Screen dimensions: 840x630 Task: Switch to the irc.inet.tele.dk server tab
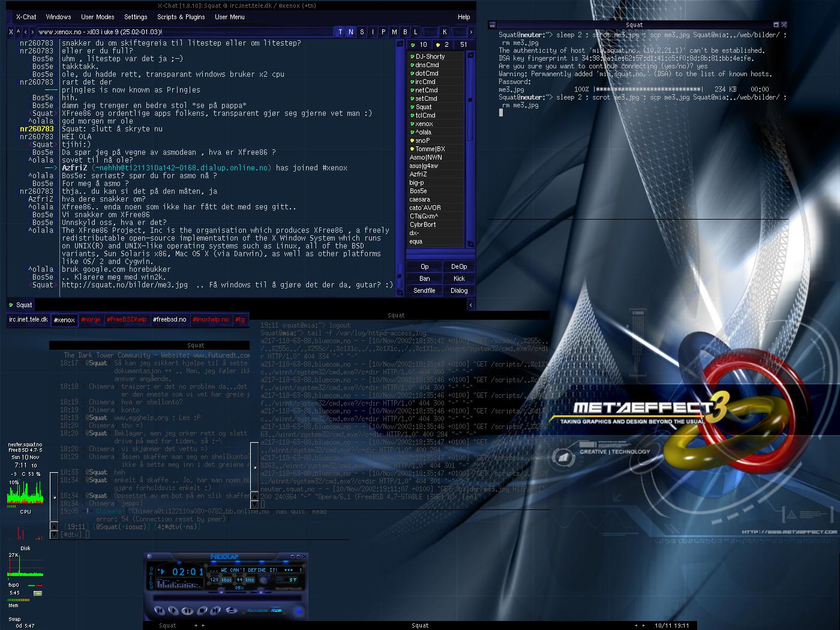pos(28,320)
